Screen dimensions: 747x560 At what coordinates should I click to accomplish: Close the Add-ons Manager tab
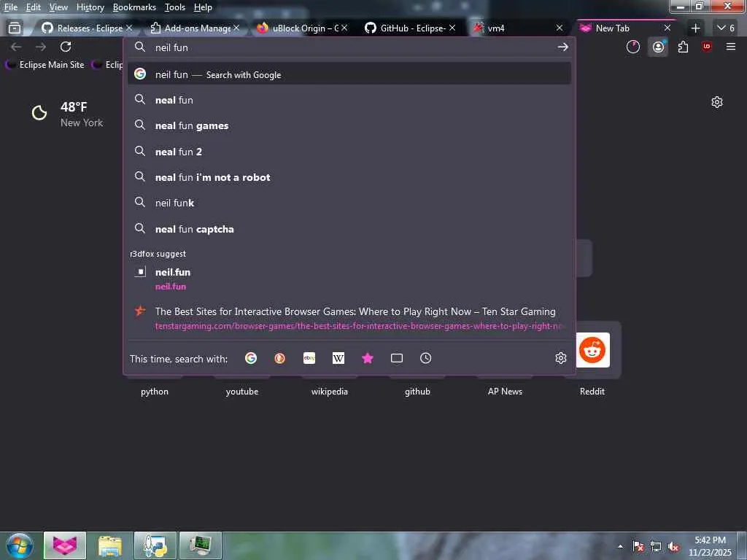click(236, 28)
